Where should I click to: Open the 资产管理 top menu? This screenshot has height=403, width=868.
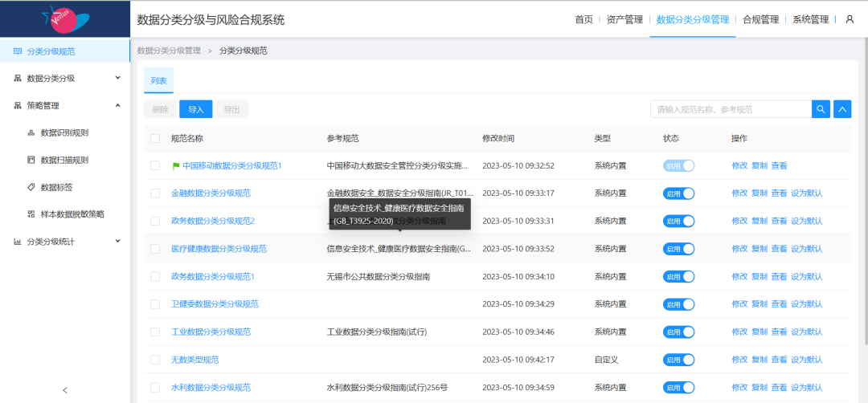tap(624, 19)
